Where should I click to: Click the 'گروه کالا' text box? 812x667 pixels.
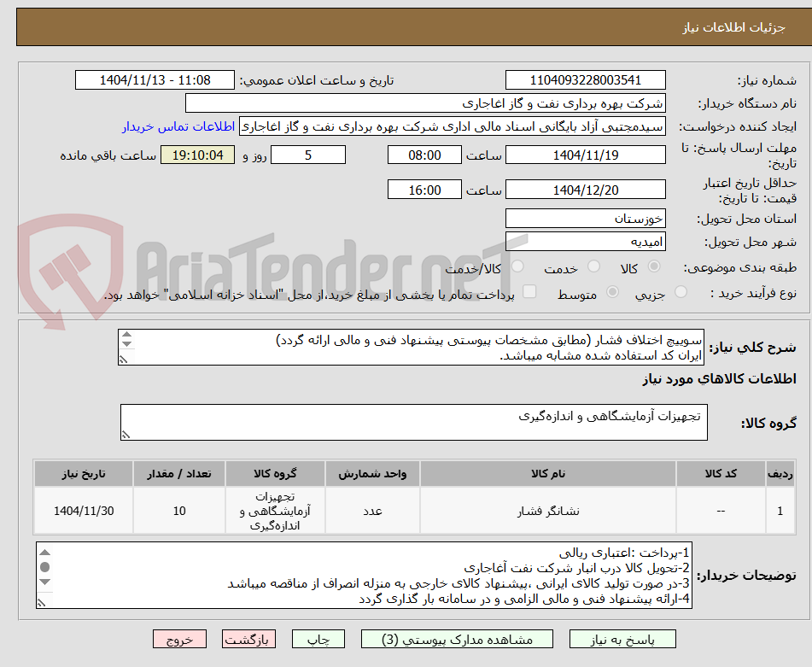(x=414, y=423)
